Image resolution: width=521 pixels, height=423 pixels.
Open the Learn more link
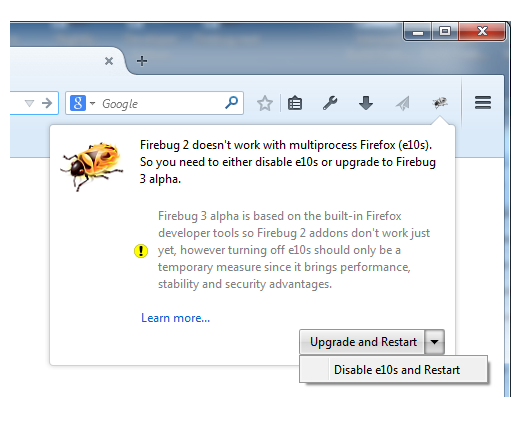point(176,318)
